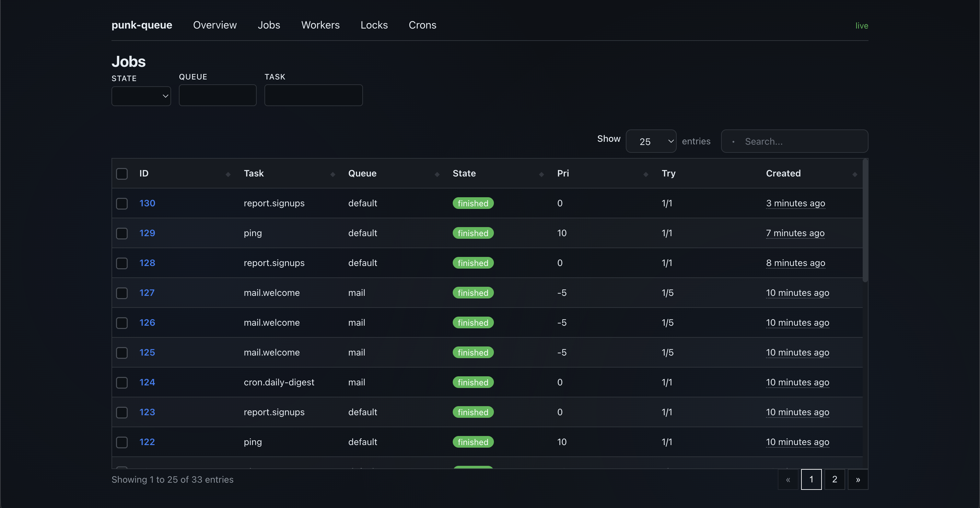The width and height of the screenshot is (980, 508).
Task: Toggle the select-all checkbox in header
Action: (122, 174)
